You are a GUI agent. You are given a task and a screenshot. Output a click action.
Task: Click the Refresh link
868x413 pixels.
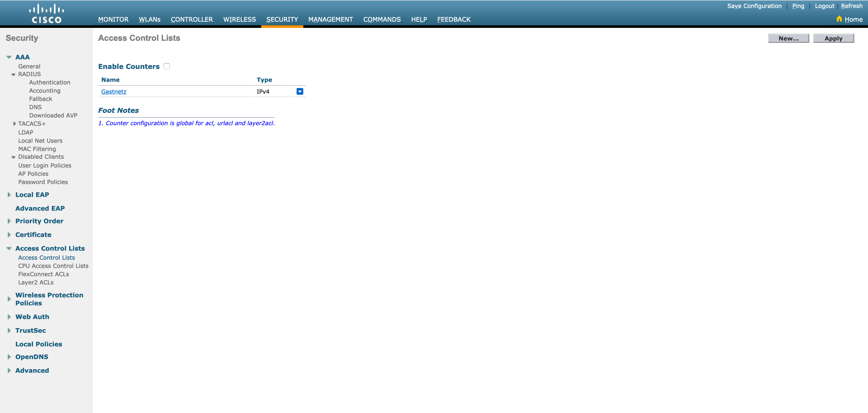click(851, 6)
